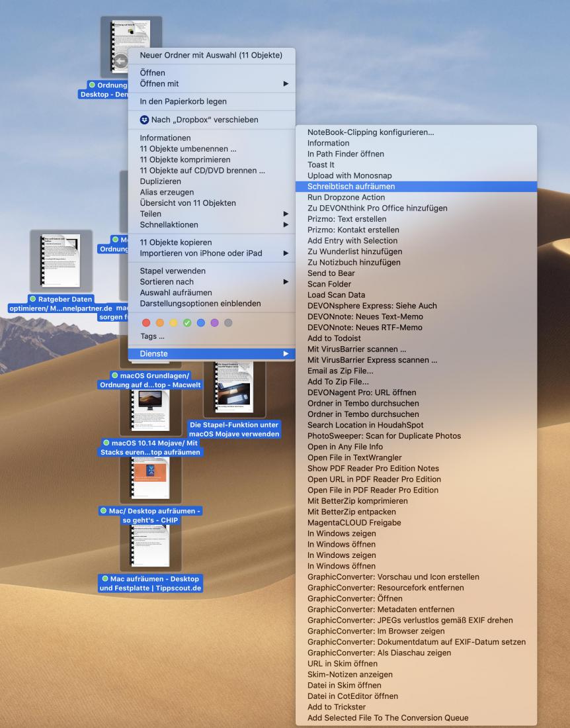Select 'Darstellungsoptionen einblenden'

(212, 304)
